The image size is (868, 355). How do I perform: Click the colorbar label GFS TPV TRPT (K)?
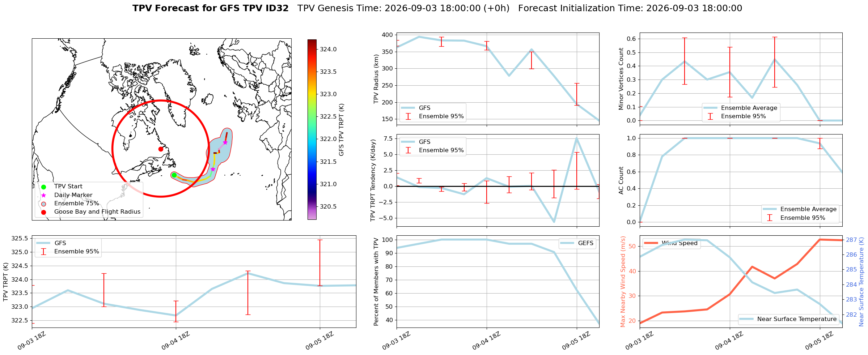342,130
